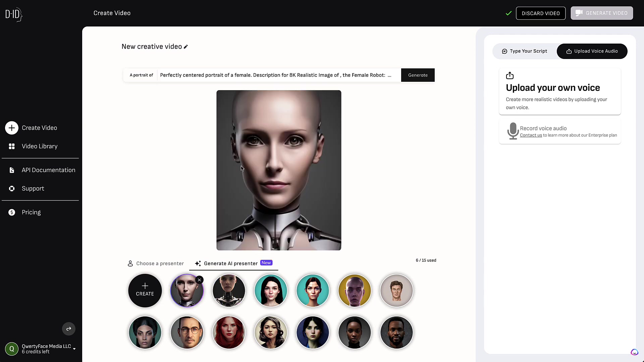This screenshot has width=644, height=362.
Task: Click the Discard Video button
Action: (541, 13)
